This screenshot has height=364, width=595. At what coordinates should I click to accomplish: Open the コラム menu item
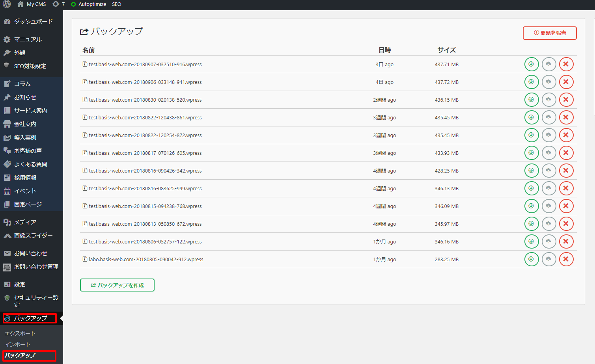[x=32, y=84]
